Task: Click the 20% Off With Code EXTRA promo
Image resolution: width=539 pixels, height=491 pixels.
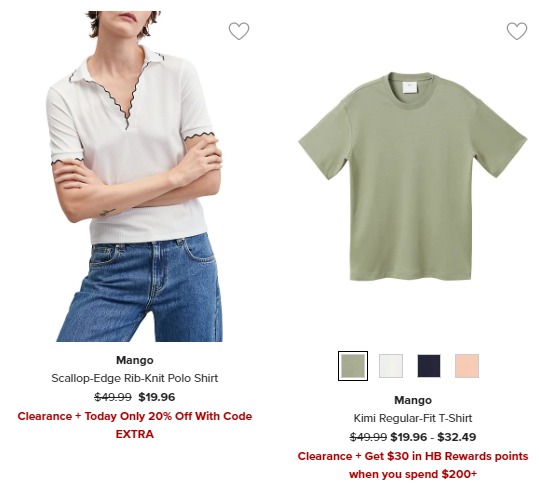Action: (135, 425)
